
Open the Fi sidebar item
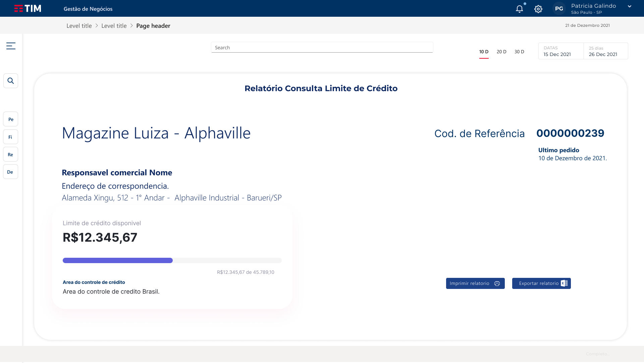[x=11, y=137]
